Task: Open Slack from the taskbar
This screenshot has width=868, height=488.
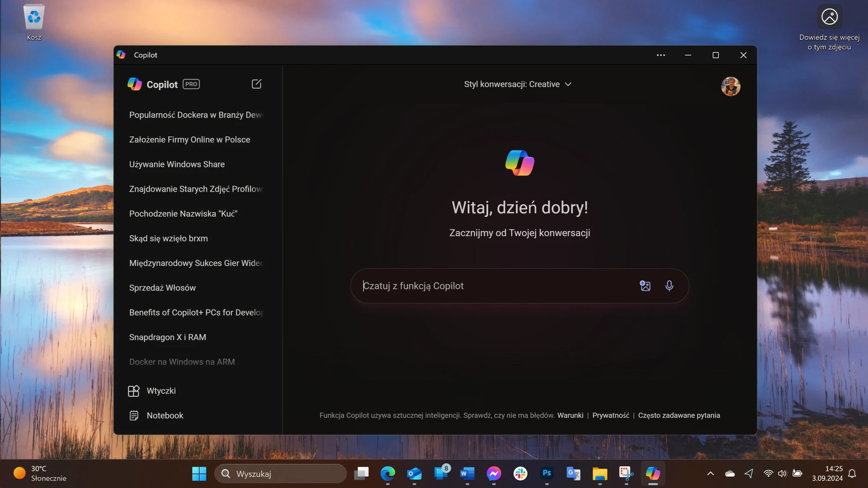Action: click(x=520, y=474)
